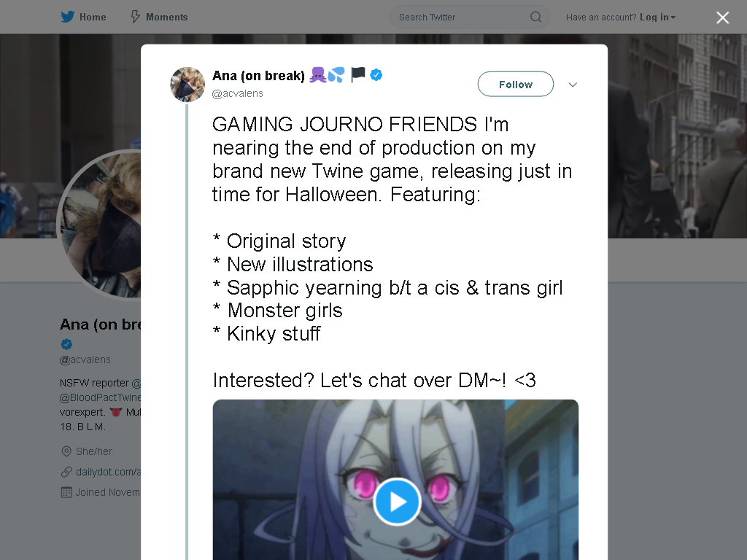The height and width of the screenshot is (560, 747).
Task: Click the profile verified badge in sidebar
Action: tap(66, 344)
